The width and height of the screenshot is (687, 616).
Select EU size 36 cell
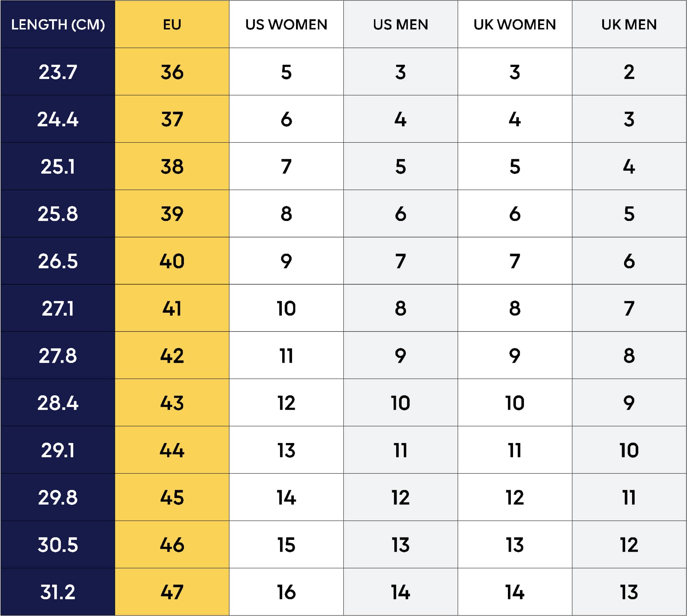tap(172, 72)
